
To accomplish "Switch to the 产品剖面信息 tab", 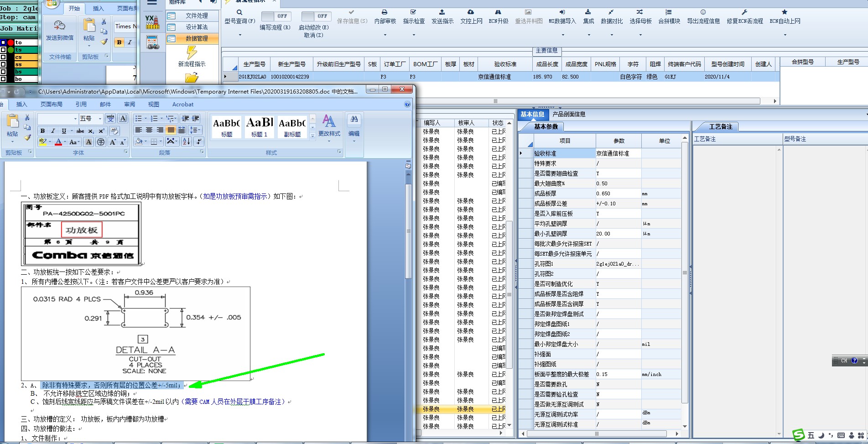I will pyautogui.click(x=569, y=114).
